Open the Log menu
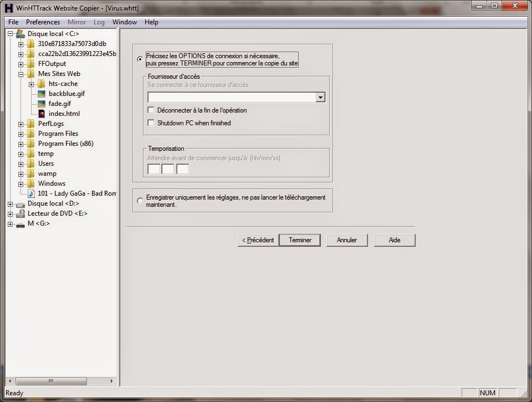Viewport: 532px width, 402px height. (99, 22)
